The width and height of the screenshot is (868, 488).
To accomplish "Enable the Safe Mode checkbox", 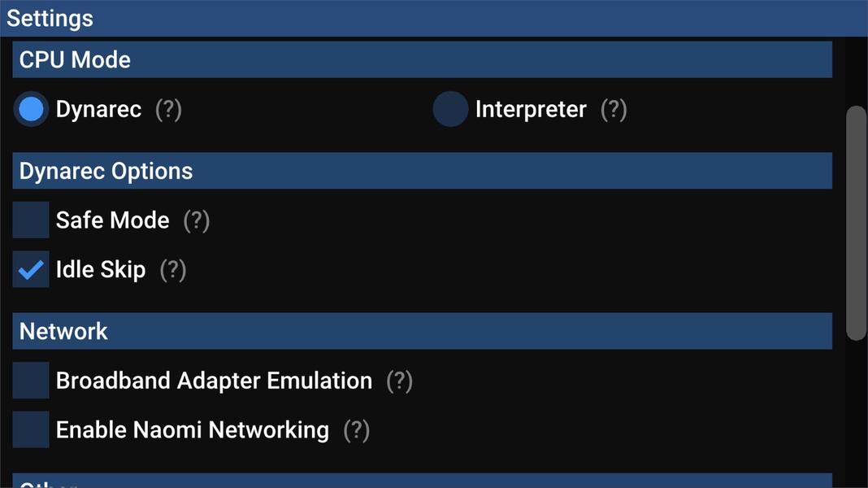I will click(x=31, y=220).
